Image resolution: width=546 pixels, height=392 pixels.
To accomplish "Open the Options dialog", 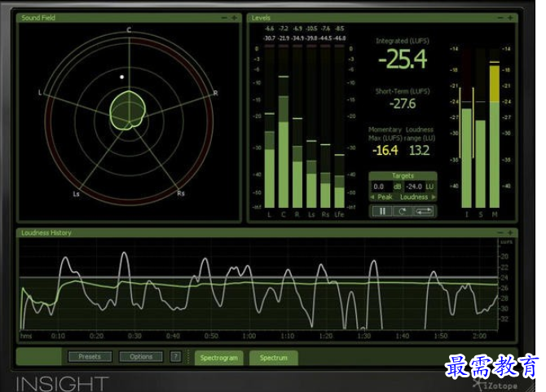I will 141,356.
